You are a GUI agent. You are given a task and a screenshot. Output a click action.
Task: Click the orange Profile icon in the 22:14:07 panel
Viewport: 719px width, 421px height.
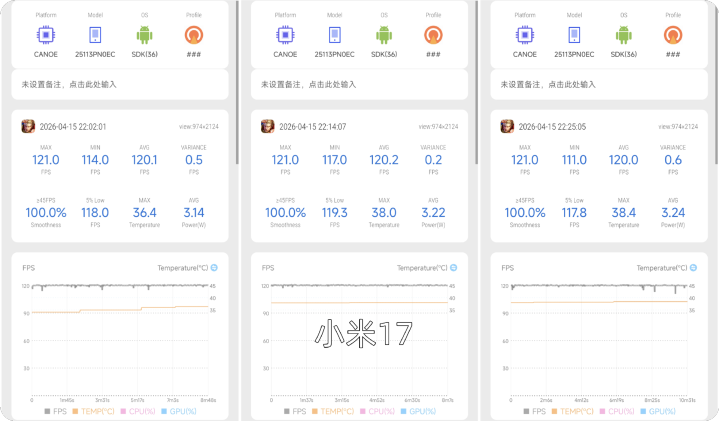(433, 35)
